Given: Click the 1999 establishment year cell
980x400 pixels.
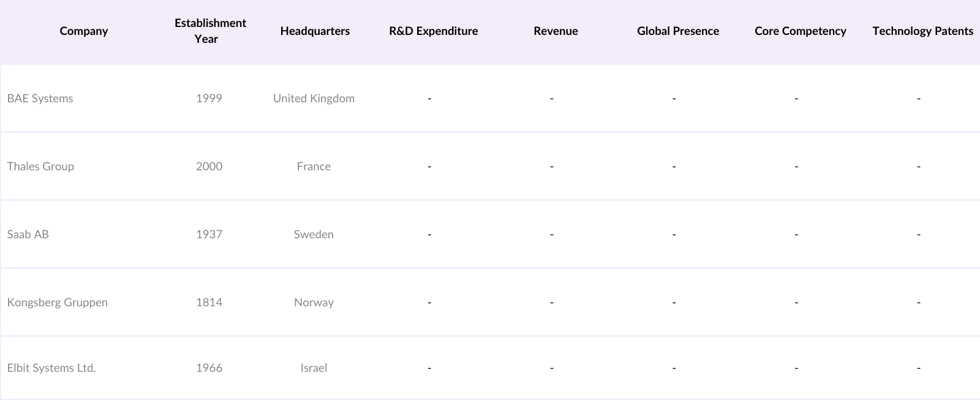Looking at the screenshot, I should [209, 99].
